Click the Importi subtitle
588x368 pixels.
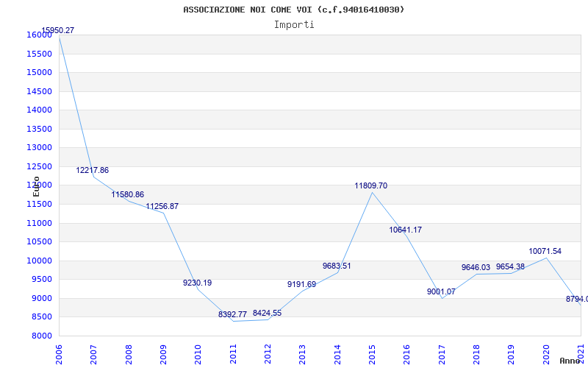[294, 25]
